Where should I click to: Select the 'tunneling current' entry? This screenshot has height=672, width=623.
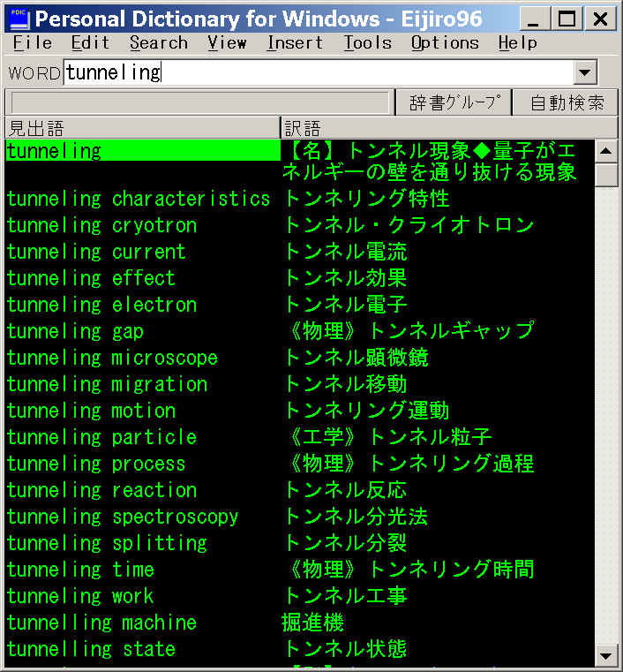coord(96,252)
